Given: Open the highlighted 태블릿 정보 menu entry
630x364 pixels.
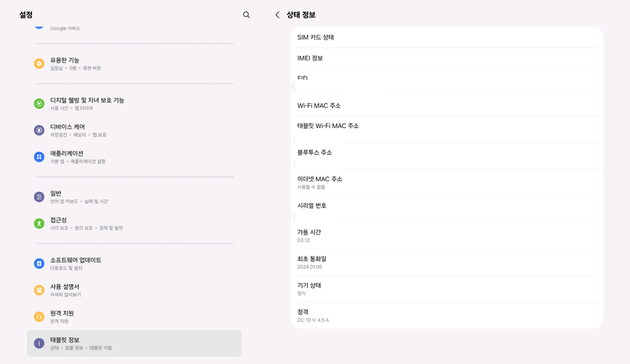Looking at the screenshot, I should pyautogui.click(x=134, y=343).
